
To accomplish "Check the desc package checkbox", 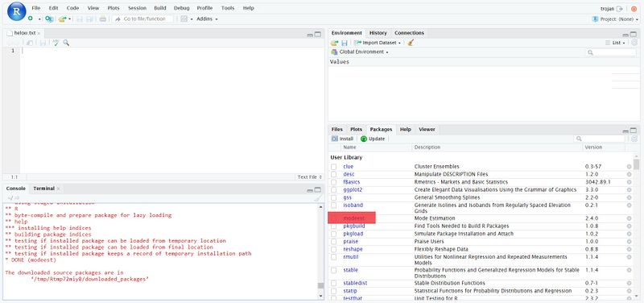I will click(334, 174).
